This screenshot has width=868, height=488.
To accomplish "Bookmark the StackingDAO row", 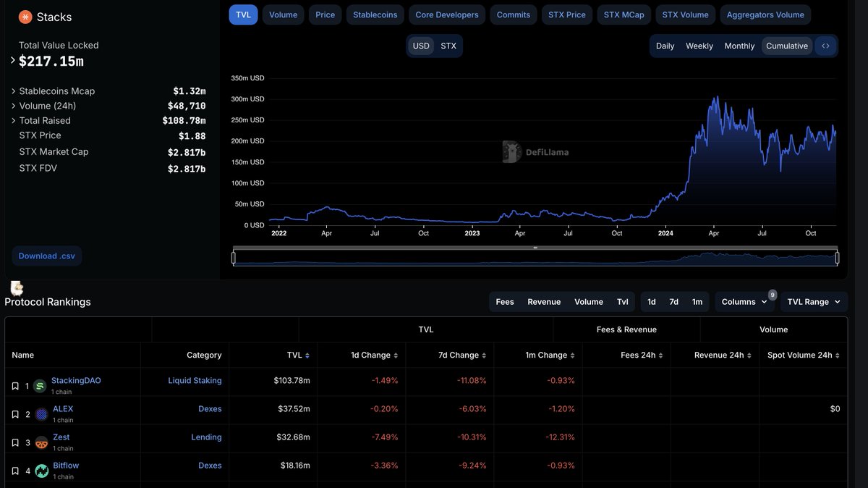I will pos(15,386).
